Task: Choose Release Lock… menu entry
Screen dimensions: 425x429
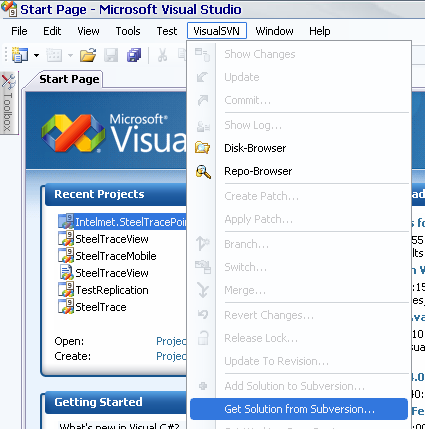Action: click(299, 338)
